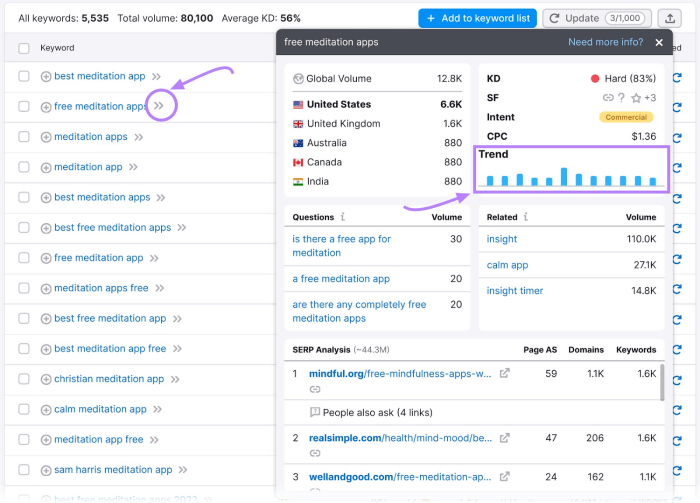Image resolution: width=700 pixels, height=503 pixels.
Task: Open related keyword calm app
Action: tap(507, 265)
